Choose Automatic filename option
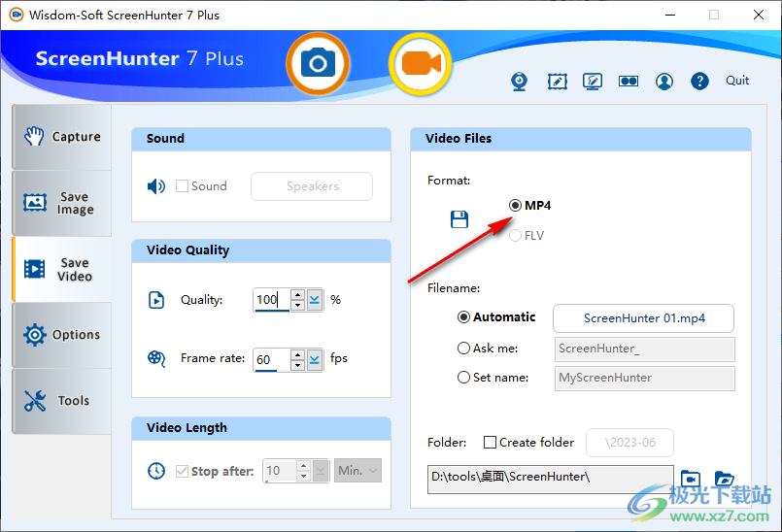Viewport: 782px width, 532px height. pos(463,317)
